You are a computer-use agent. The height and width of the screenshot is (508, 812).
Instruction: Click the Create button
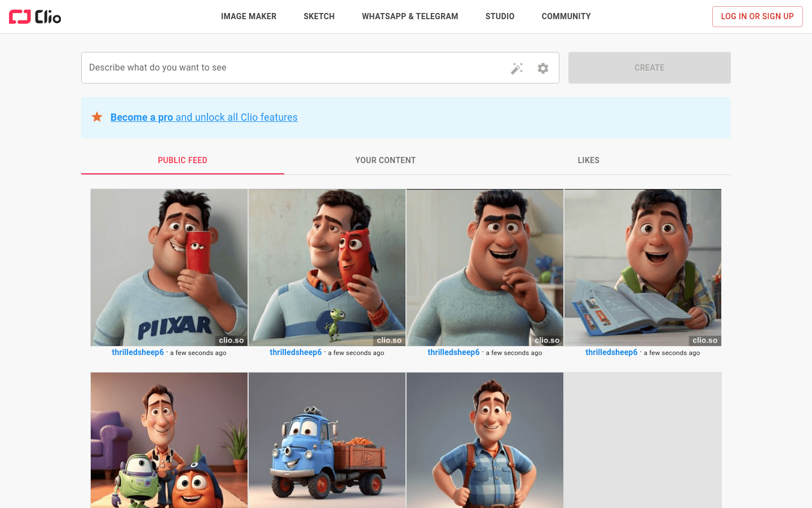pos(650,68)
